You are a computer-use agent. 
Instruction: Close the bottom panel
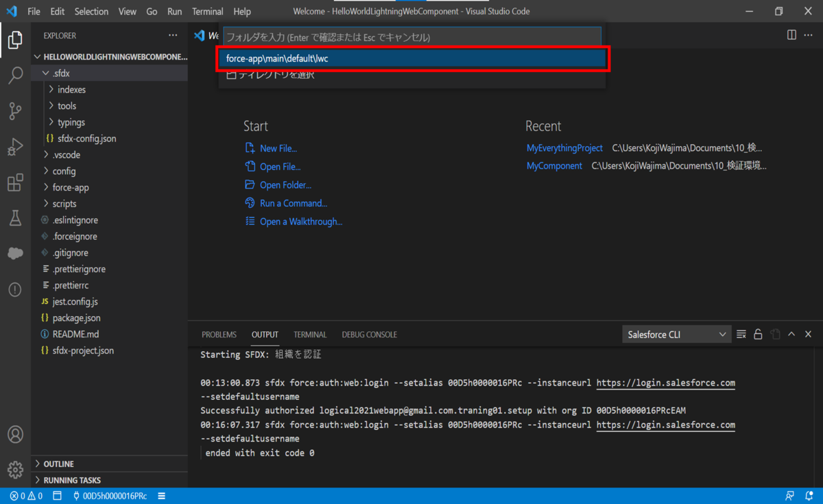point(808,335)
